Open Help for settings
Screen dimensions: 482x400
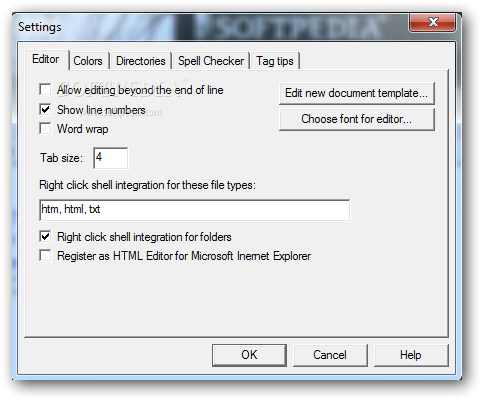coord(411,355)
